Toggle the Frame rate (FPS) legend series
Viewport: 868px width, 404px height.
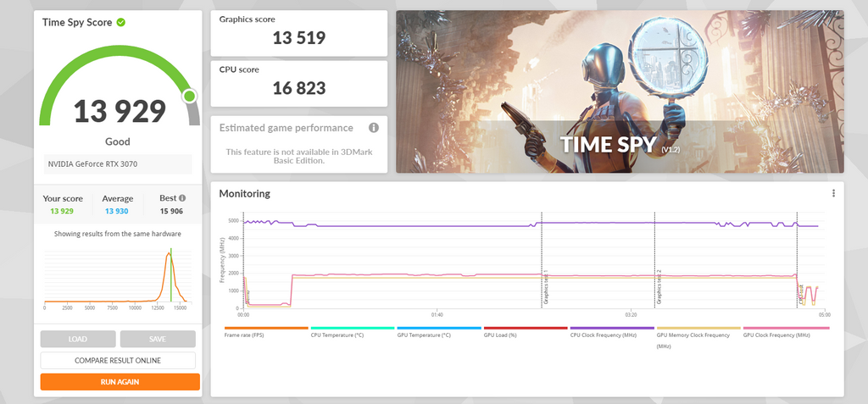click(x=265, y=332)
